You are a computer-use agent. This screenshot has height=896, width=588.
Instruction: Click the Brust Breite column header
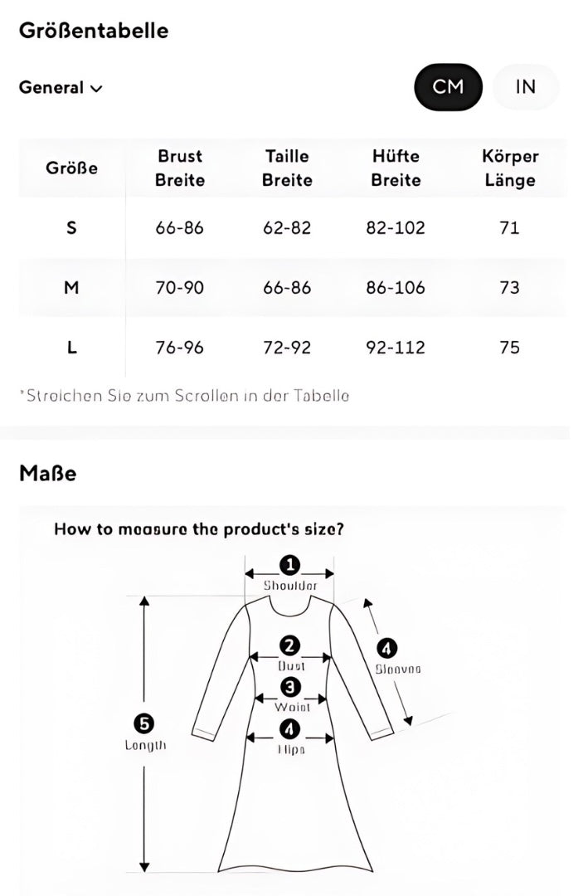pos(179,168)
